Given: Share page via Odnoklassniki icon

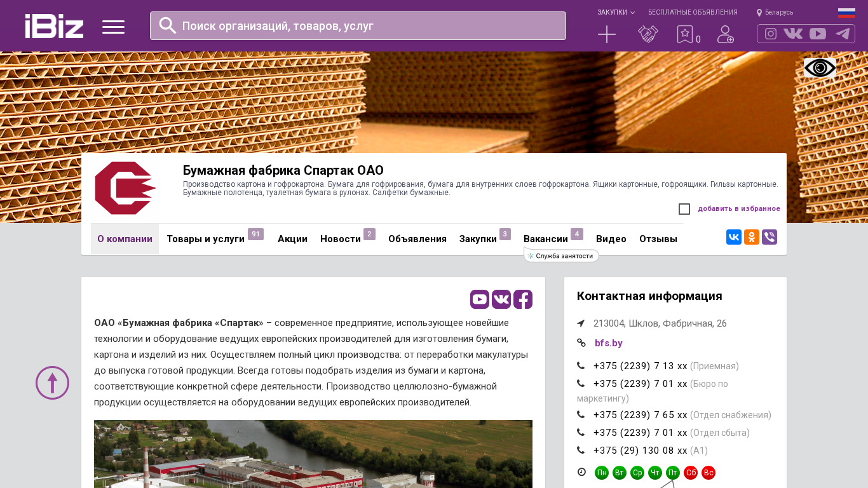Looking at the screenshot, I should [x=752, y=237].
